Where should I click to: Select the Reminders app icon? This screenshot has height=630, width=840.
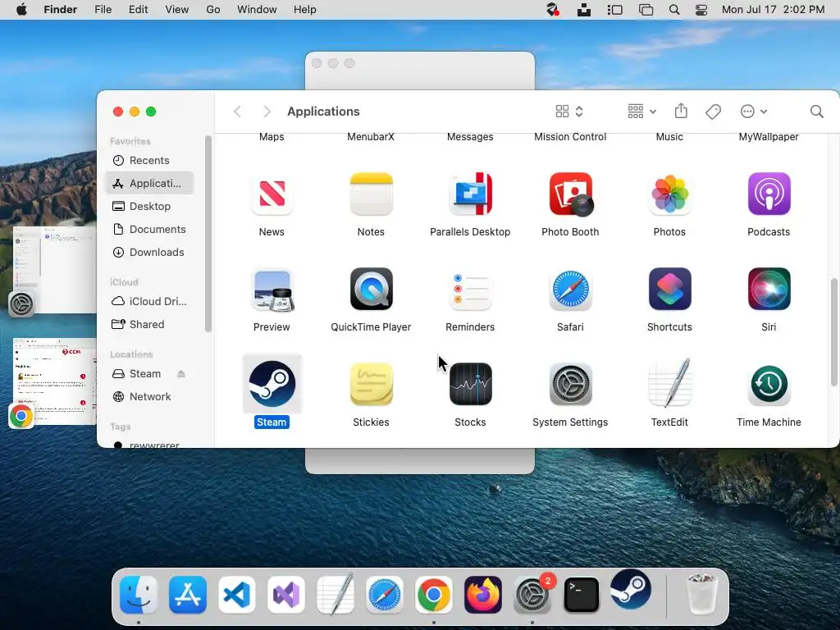[x=470, y=289]
